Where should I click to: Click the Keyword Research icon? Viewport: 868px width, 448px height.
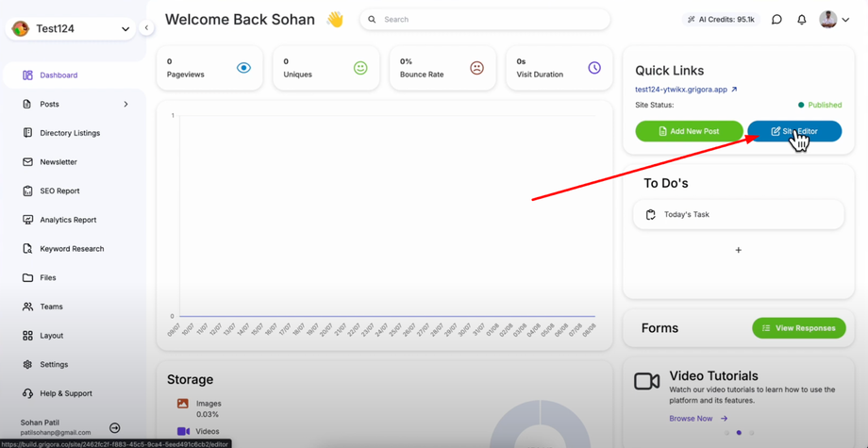click(x=27, y=249)
